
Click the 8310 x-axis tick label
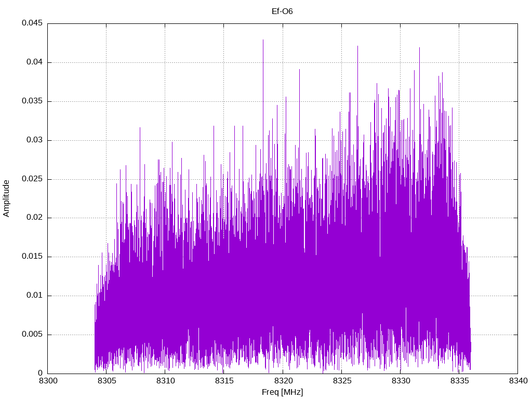165,381
